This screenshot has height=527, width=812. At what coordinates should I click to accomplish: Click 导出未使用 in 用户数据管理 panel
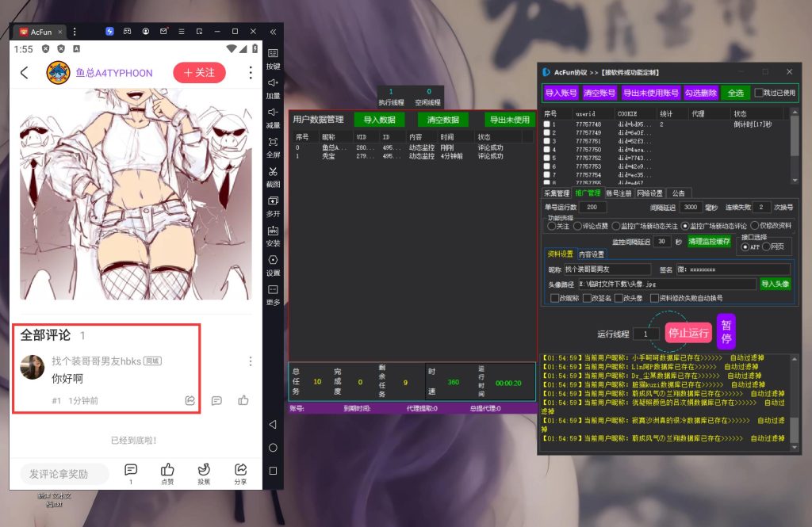point(510,120)
